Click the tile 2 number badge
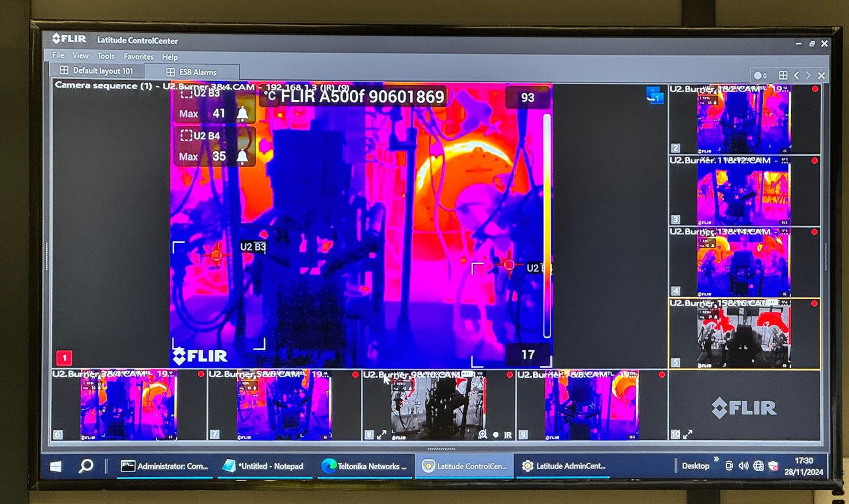This screenshot has height=504, width=849. [x=675, y=148]
